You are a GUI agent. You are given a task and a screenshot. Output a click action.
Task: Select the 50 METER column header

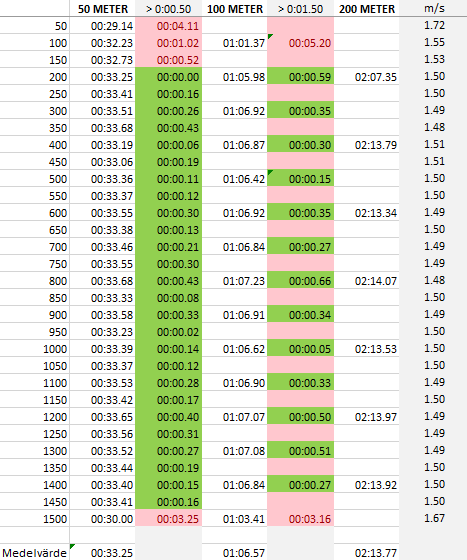click(x=102, y=9)
